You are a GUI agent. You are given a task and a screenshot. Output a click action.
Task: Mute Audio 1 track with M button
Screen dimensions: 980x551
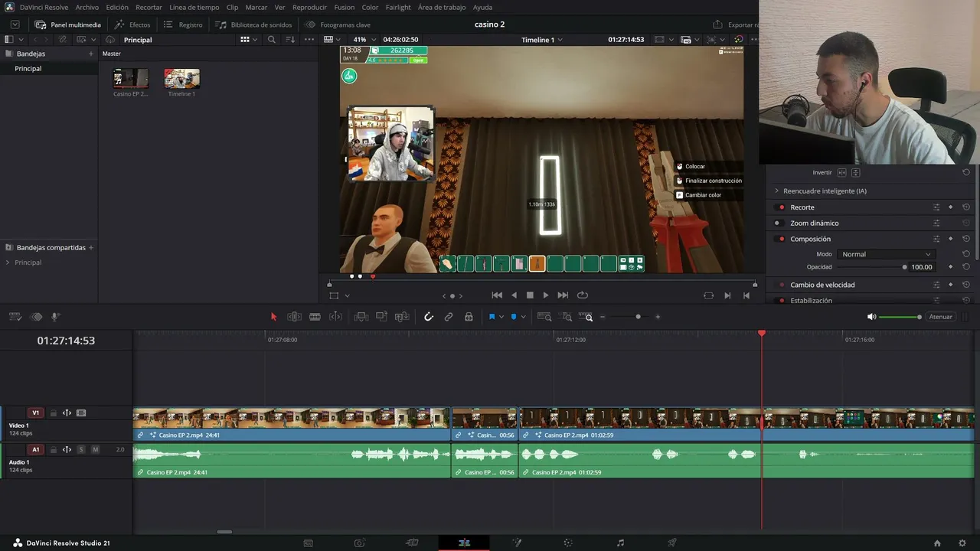[x=95, y=449]
